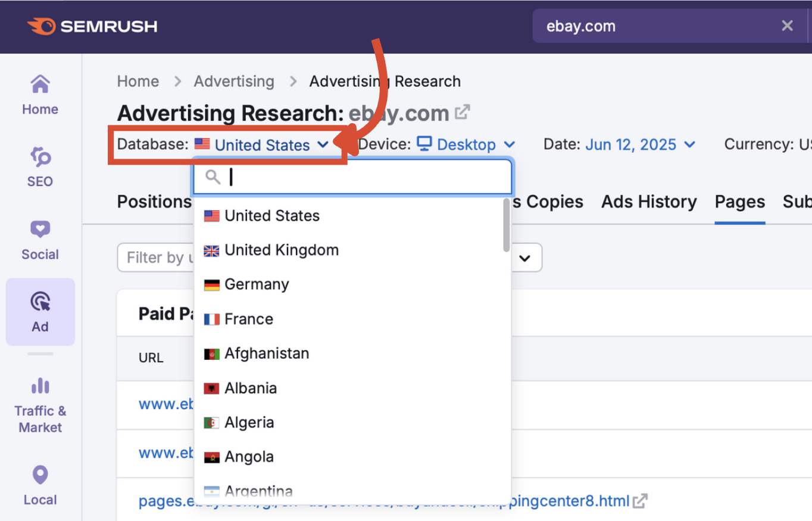This screenshot has height=521, width=812.
Task: Switch to the Ads History tab
Action: coord(649,202)
